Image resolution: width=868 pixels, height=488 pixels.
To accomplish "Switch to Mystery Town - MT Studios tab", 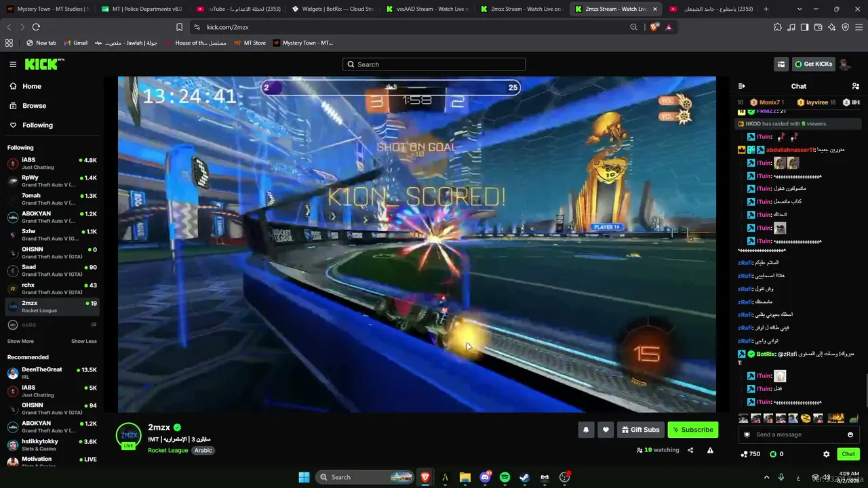I will pyautogui.click(x=47, y=9).
